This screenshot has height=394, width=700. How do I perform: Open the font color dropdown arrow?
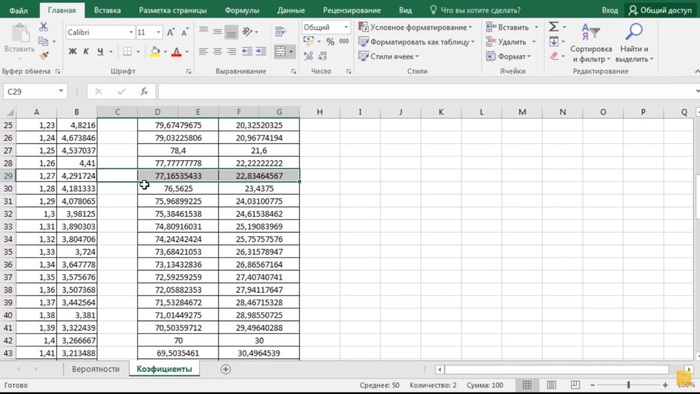(x=187, y=52)
